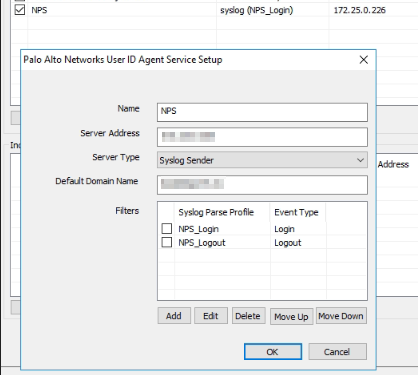Close the User ID Agent Service Setup dialog
Image resolution: width=418 pixels, height=375 pixels.
click(364, 60)
